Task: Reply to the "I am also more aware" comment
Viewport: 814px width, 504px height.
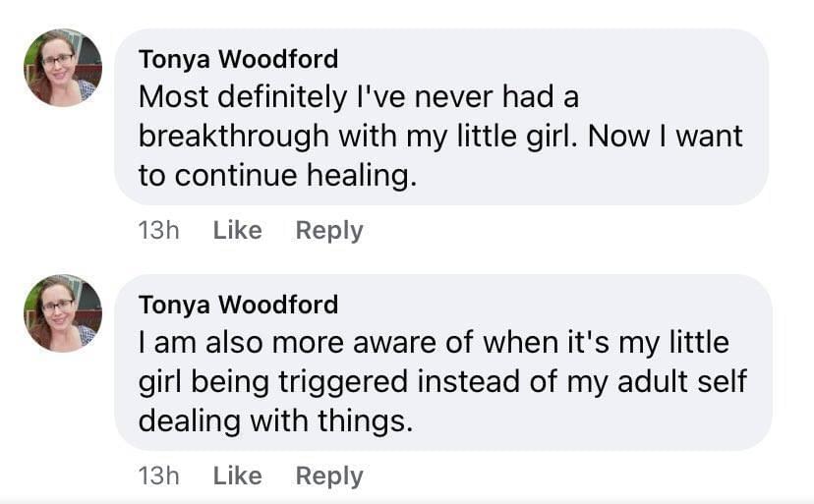Action: [x=329, y=476]
